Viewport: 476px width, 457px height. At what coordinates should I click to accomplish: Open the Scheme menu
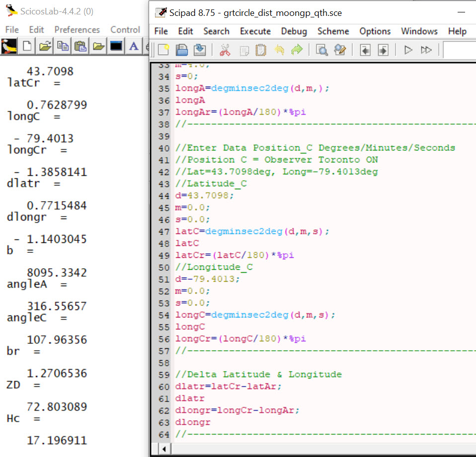tap(333, 31)
